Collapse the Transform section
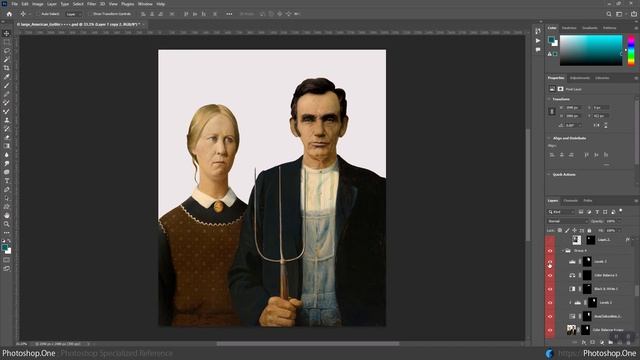The height and width of the screenshot is (360, 640). tap(549, 99)
